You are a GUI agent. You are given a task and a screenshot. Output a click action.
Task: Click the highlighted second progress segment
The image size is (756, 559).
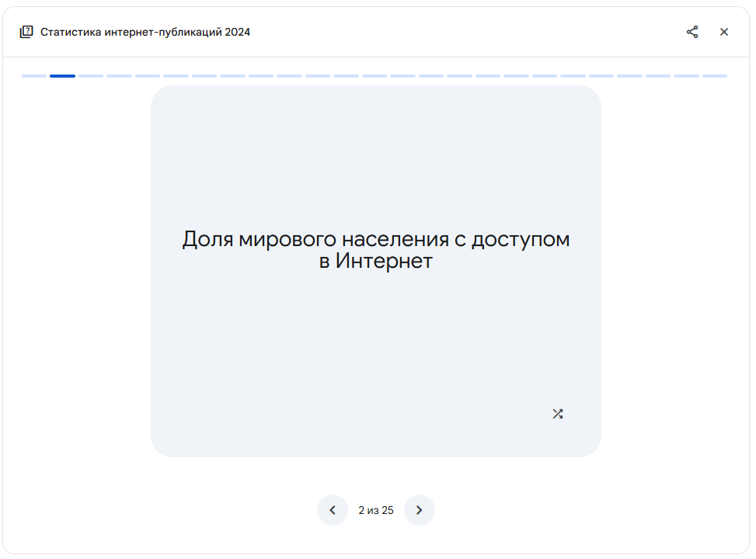(62, 76)
